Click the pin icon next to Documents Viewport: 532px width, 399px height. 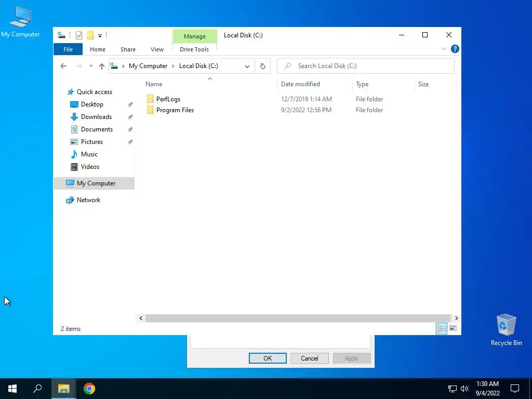(130, 129)
